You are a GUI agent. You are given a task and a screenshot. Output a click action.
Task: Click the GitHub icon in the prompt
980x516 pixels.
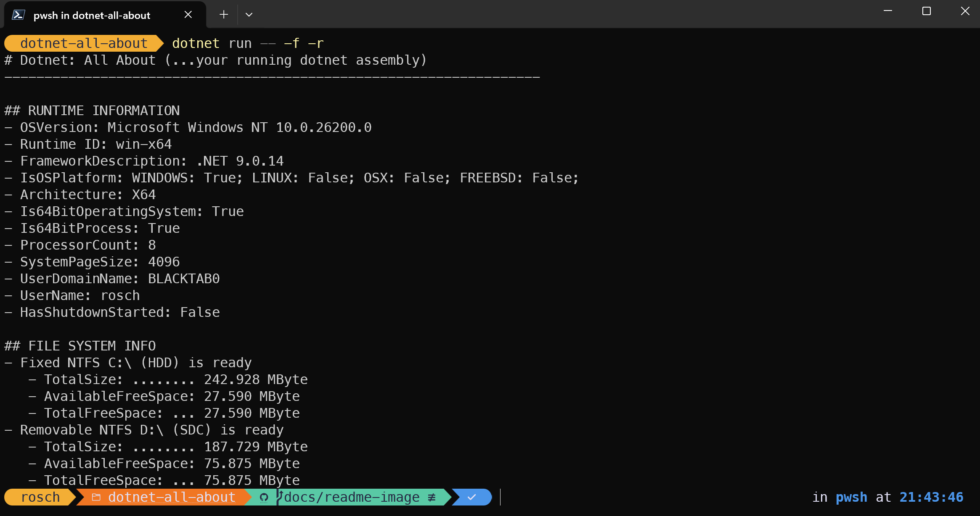(x=264, y=497)
